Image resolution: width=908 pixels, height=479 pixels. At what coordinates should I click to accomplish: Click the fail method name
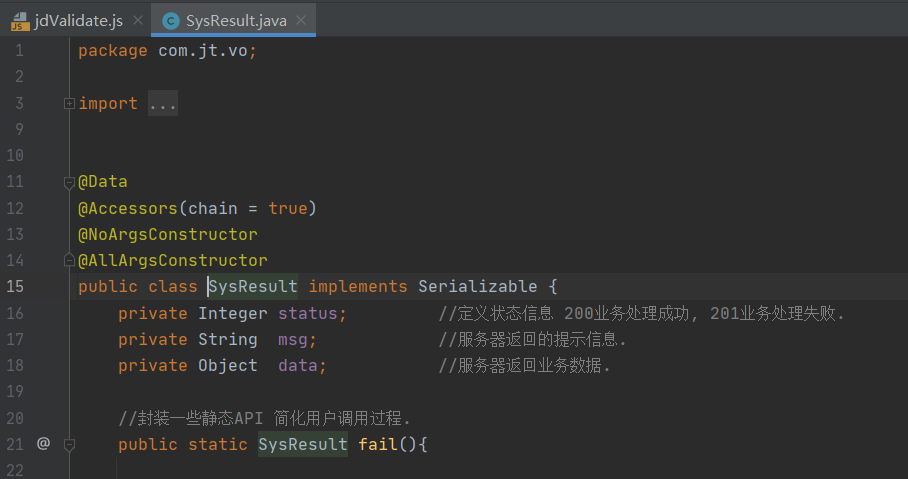378,444
